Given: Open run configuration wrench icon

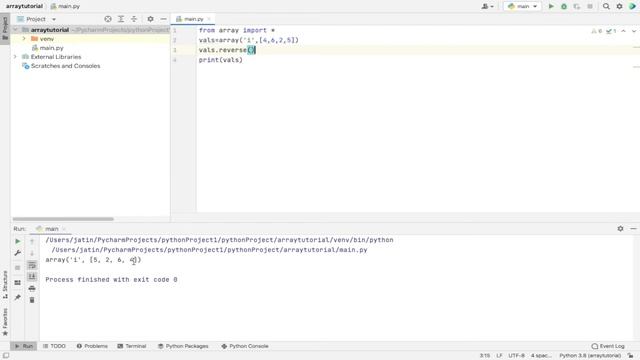Looking at the screenshot, I should click(18, 253).
